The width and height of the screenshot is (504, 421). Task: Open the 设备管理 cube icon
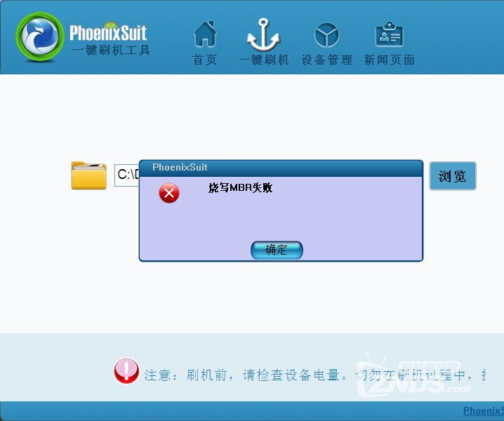click(x=326, y=34)
